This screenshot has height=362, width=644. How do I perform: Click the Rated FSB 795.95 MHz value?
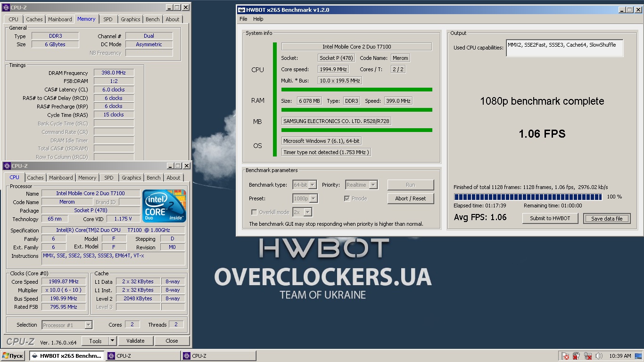[x=64, y=307]
